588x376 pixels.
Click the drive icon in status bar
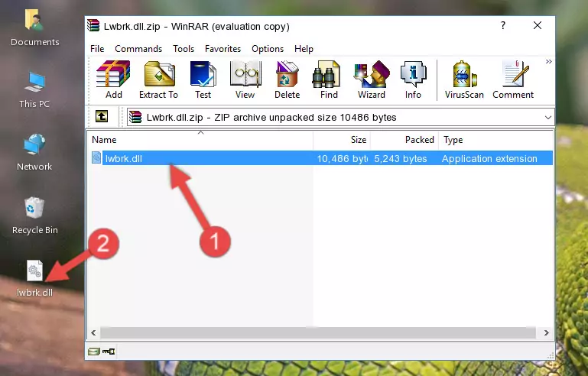click(94, 352)
